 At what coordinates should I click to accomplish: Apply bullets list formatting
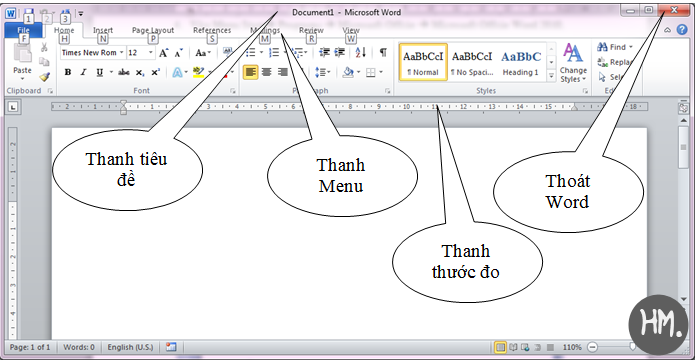pos(251,53)
